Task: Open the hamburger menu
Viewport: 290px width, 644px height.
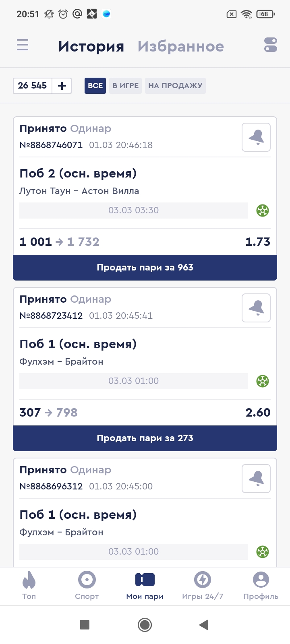Action: click(23, 45)
